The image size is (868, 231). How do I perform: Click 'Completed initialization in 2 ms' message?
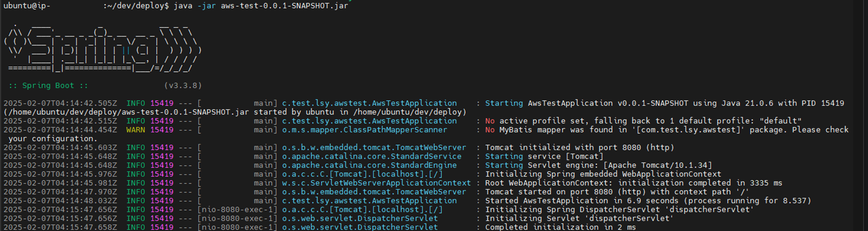tap(560, 227)
